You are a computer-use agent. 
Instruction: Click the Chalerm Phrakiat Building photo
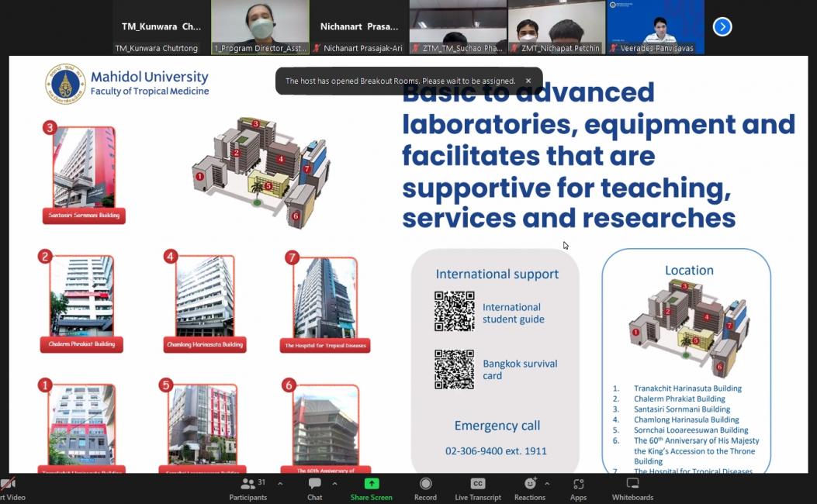pos(81,295)
